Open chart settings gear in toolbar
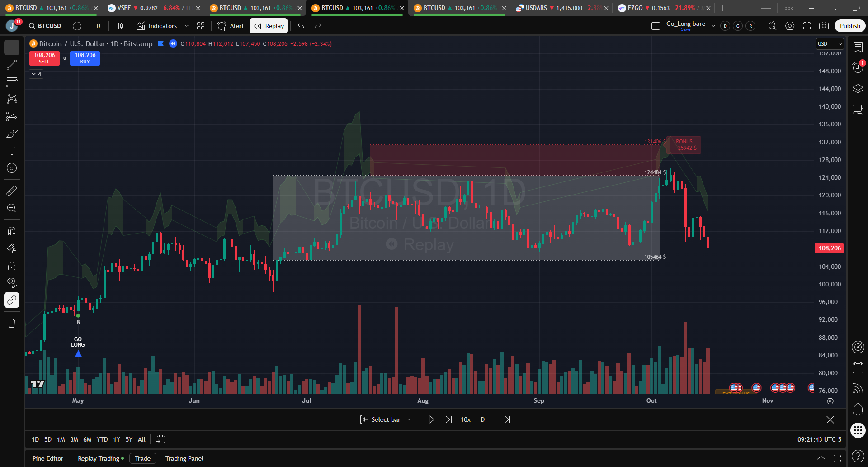The image size is (868, 467). (x=790, y=26)
